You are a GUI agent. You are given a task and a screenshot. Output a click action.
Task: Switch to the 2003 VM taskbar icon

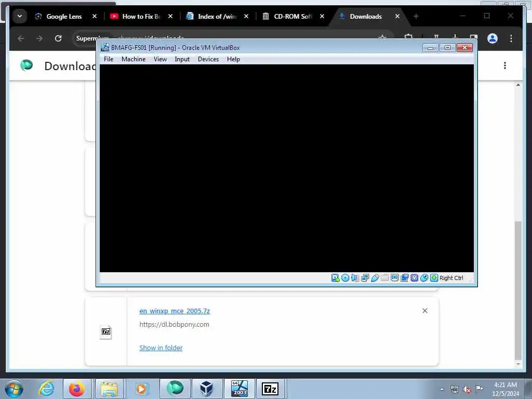tap(239, 389)
